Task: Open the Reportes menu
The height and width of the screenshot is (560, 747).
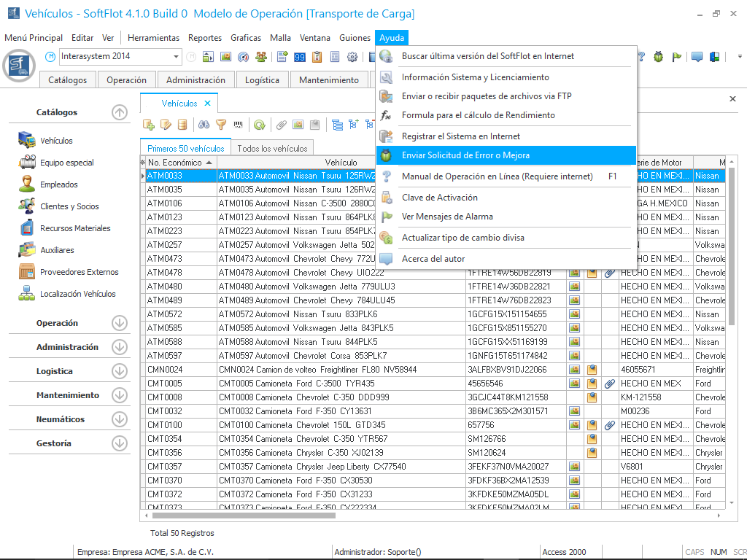Action: (x=204, y=38)
